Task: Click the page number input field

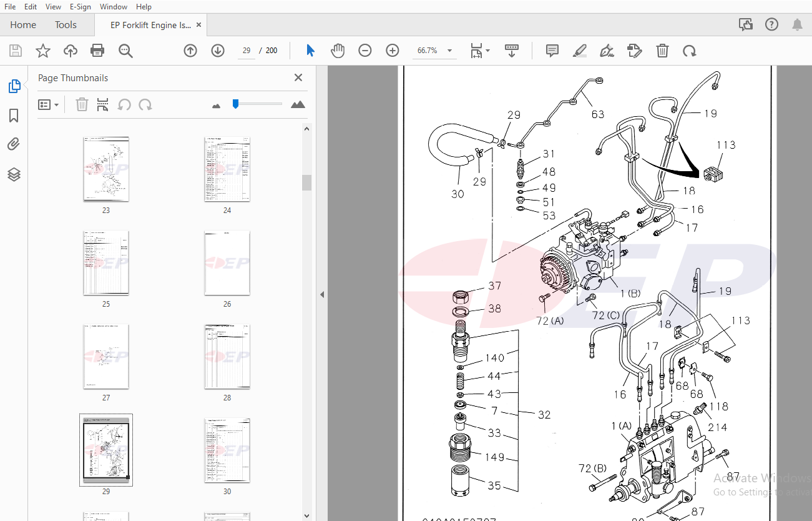Action: 246,51
